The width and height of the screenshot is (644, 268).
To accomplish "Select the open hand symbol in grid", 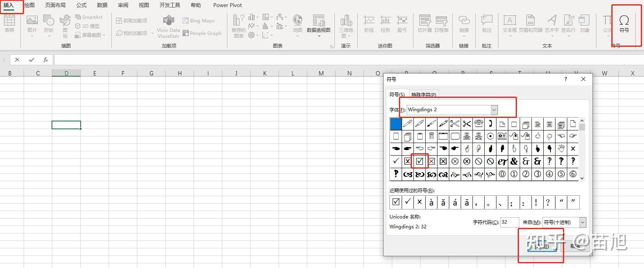I will tap(561, 149).
